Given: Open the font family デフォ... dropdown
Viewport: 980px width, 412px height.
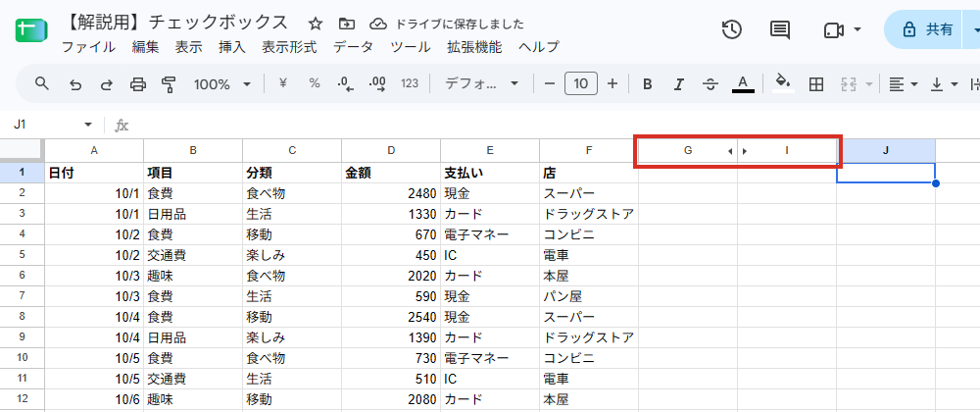Looking at the screenshot, I should [x=481, y=83].
